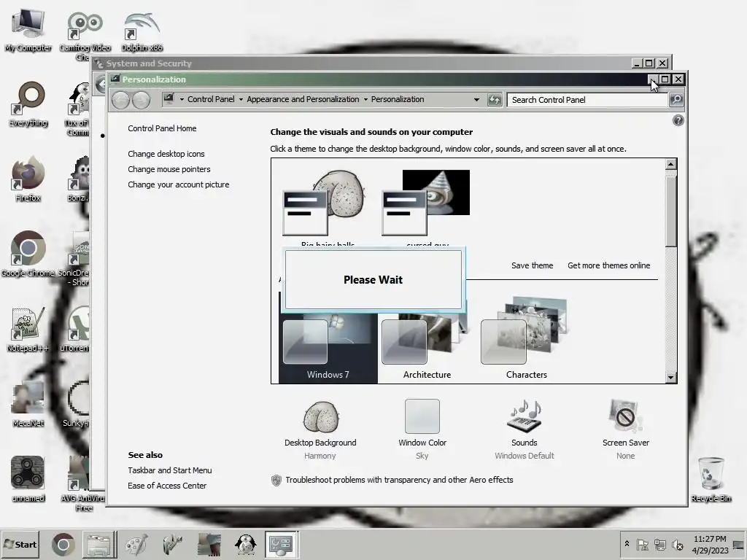Open the Sounds settings icon
The height and width of the screenshot is (560, 747).
pos(524,416)
